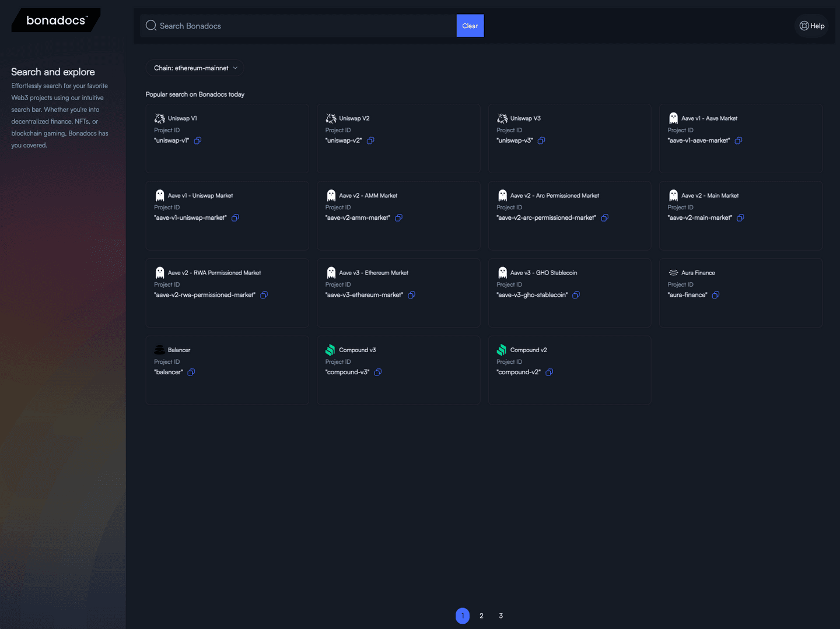
Task: Click the Uniswap V1 unicorn logo
Action: pyautogui.click(x=159, y=118)
